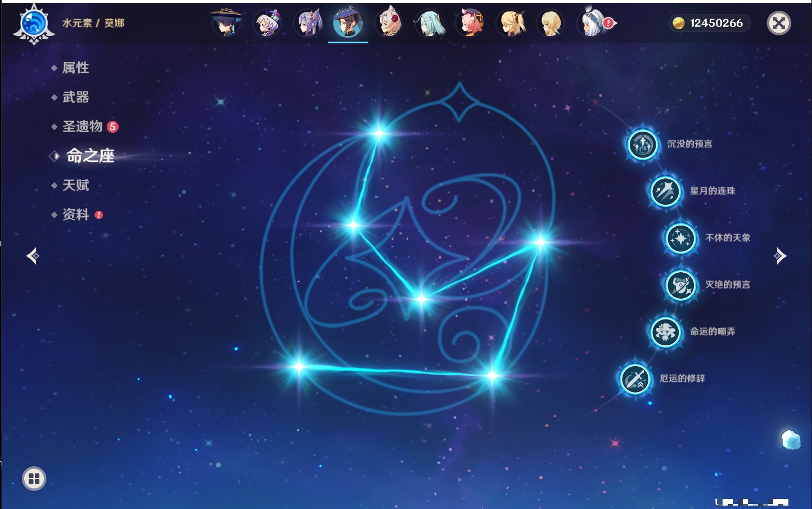Click the 星月的连珠 label
Image resolution: width=812 pixels, height=509 pixels.
point(712,191)
